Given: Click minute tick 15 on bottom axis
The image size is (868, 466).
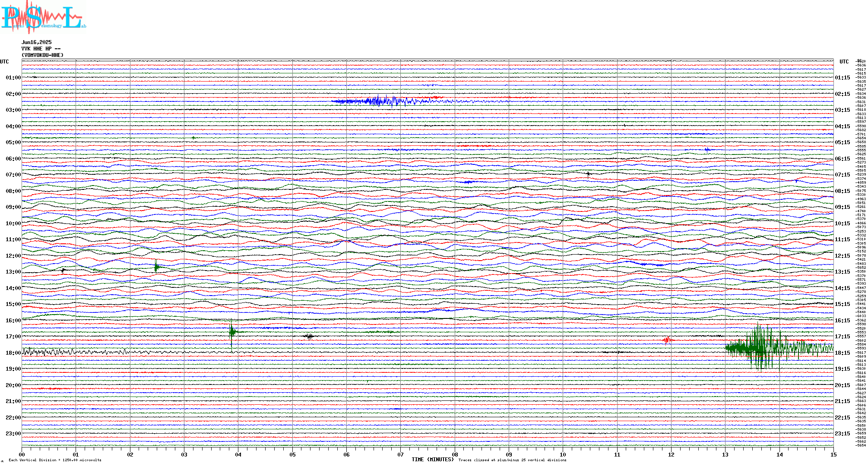Looking at the screenshot, I should click(x=833, y=454).
